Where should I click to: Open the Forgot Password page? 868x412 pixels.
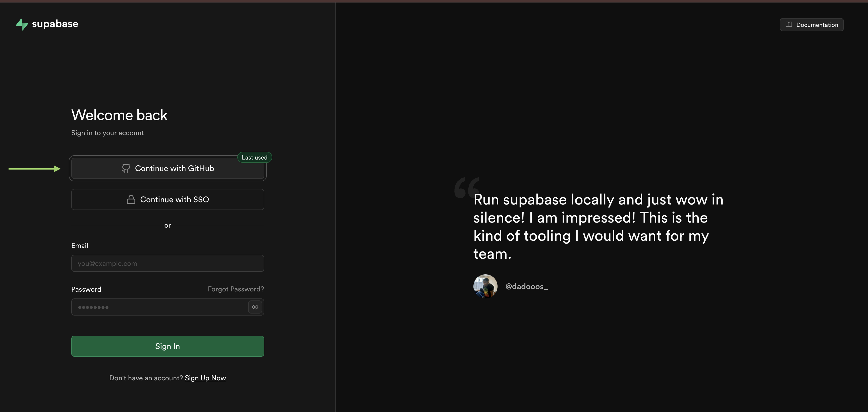click(236, 289)
